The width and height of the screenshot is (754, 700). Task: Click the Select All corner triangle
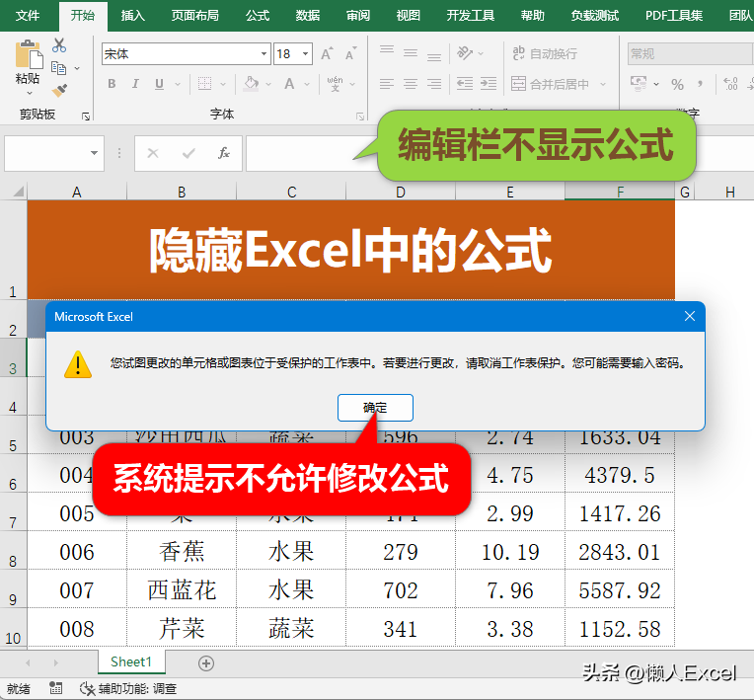18,192
